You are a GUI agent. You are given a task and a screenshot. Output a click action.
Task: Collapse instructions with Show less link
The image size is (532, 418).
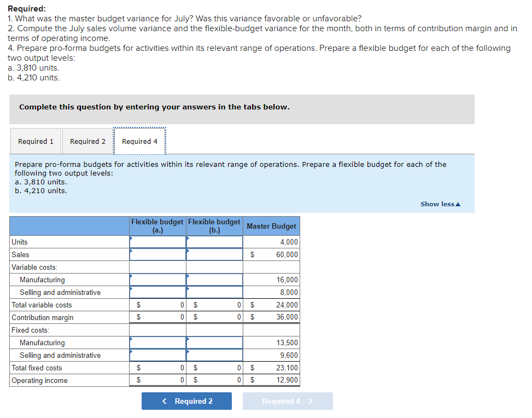(x=440, y=204)
